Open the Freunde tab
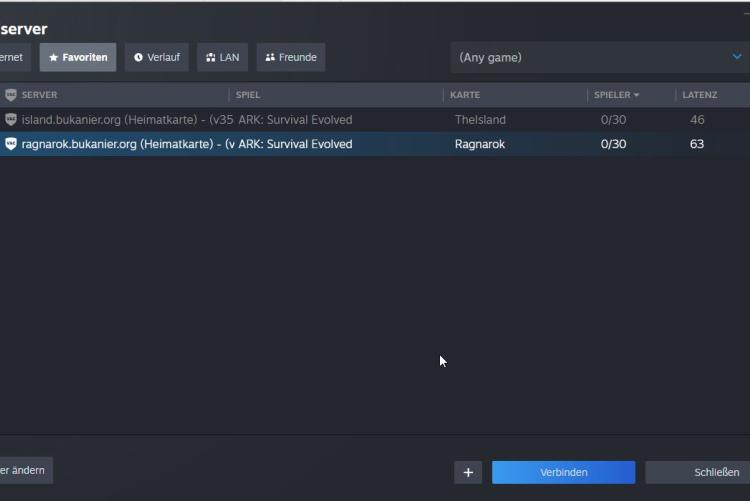 pyautogui.click(x=291, y=57)
